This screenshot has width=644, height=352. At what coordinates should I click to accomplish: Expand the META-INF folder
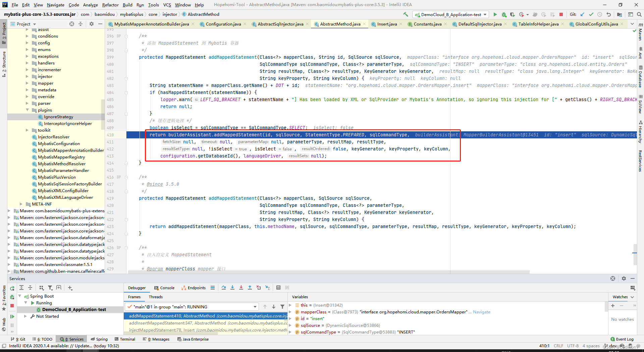coord(21,204)
